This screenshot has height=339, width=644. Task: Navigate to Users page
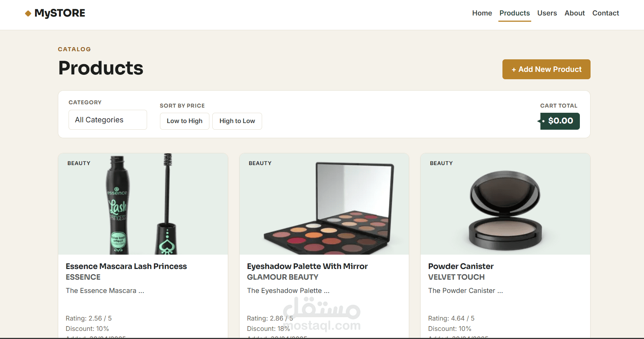click(x=547, y=13)
